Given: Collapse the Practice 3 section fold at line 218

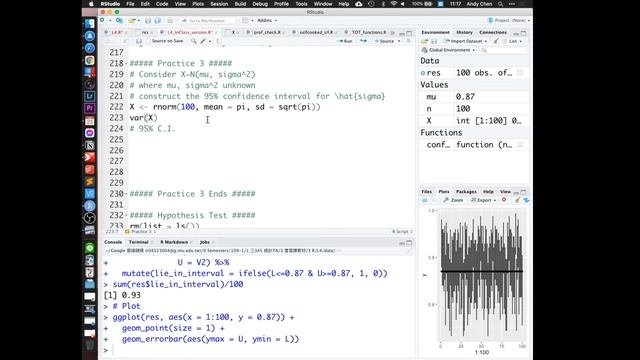Looking at the screenshot, I should tap(126, 64).
